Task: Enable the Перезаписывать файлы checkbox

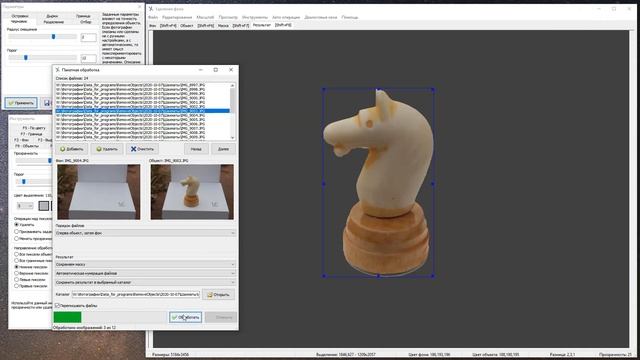Action: 58,305
